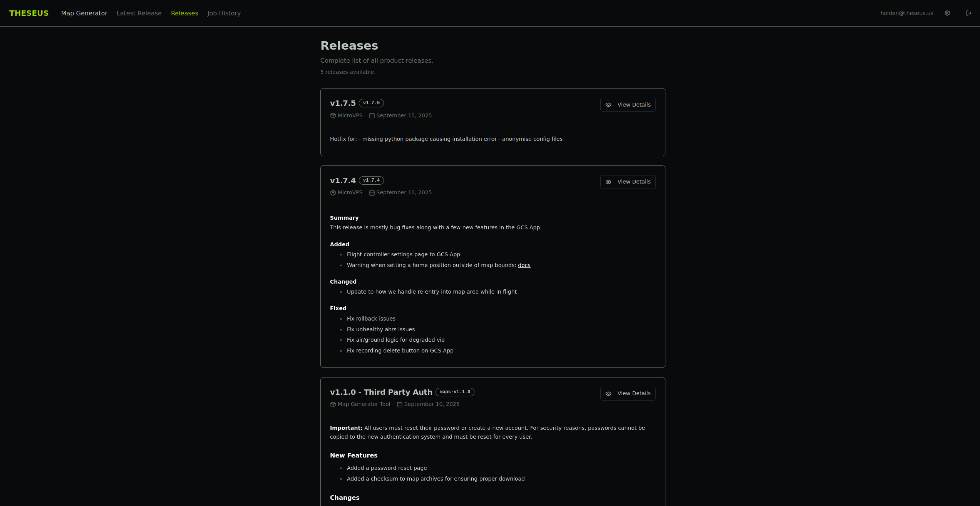Click the calendar icon beside September 15, 2025
This screenshot has width=980, height=506.
pos(372,115)
